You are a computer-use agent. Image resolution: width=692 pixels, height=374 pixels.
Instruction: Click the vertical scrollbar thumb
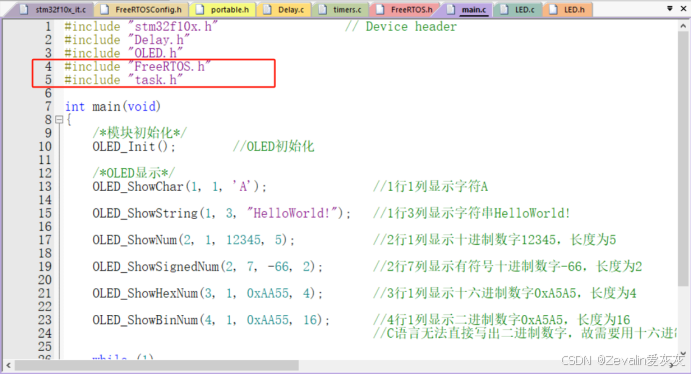(683, 159)
